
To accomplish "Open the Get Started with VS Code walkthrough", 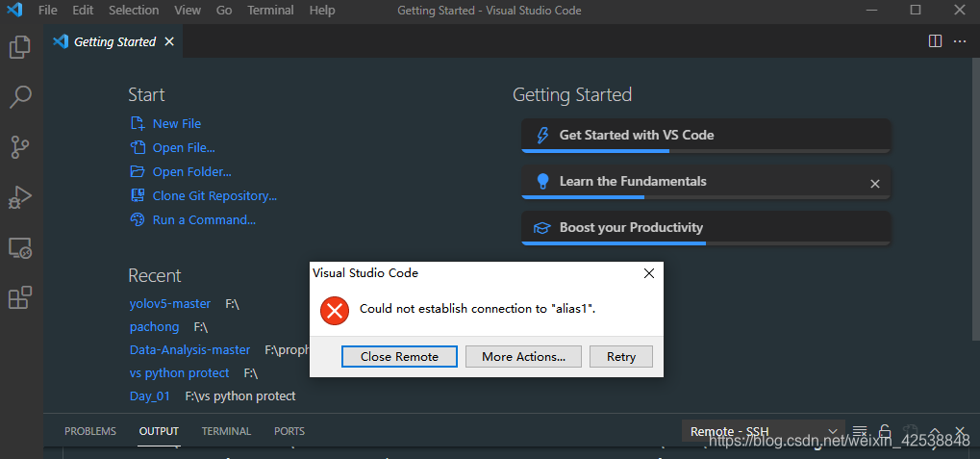I will pos(706,135).
